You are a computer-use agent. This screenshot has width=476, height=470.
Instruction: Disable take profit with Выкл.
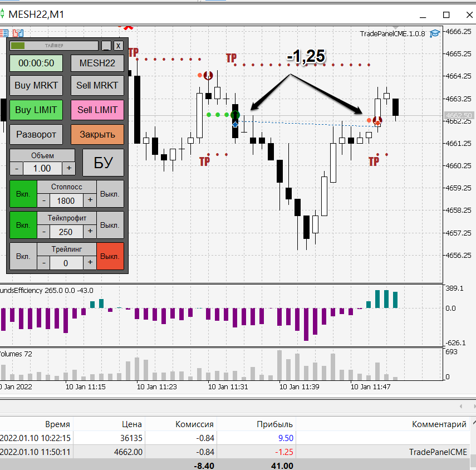point(110,226)
